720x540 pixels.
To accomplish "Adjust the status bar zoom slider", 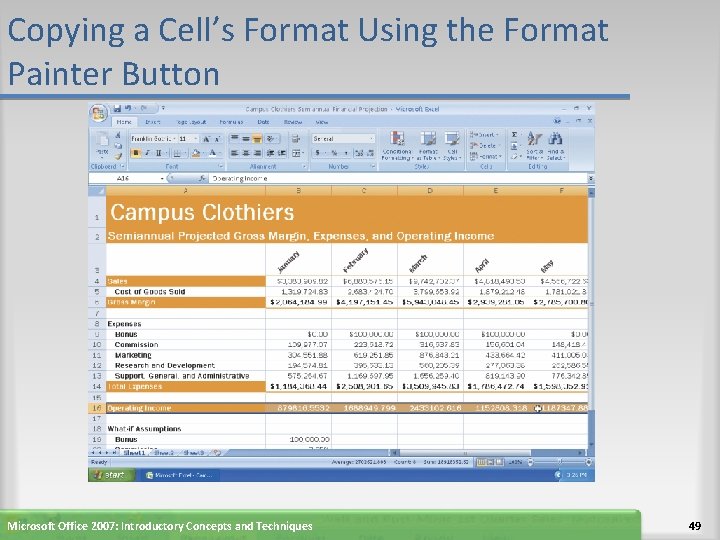I will pyautogui.click(x=560, y=462).
